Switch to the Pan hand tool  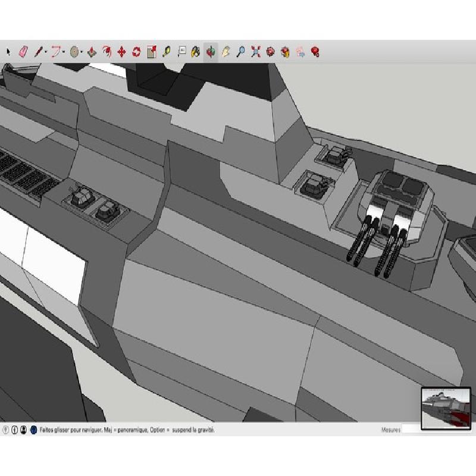[x=226, y=52]
